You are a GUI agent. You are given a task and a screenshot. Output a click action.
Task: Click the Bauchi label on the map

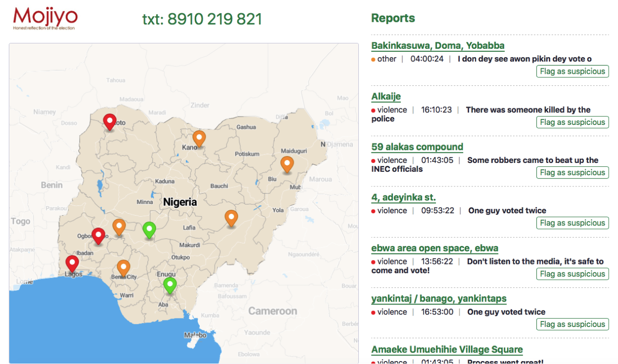pos(219,186)
